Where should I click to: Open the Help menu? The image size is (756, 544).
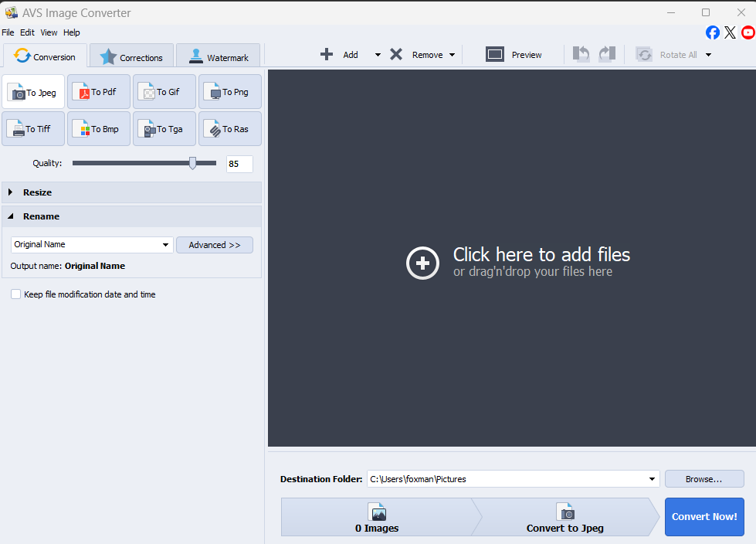(x=71, y=32)
